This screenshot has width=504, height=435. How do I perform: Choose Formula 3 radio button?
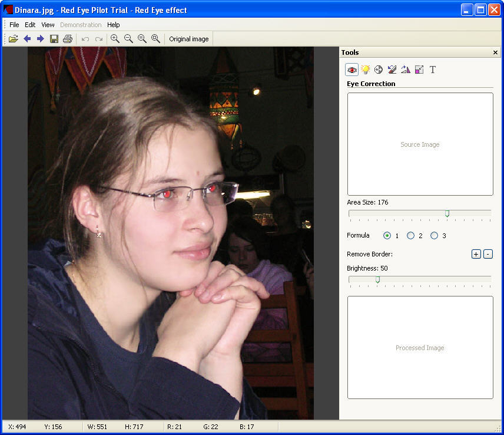[x=435, y=236]
